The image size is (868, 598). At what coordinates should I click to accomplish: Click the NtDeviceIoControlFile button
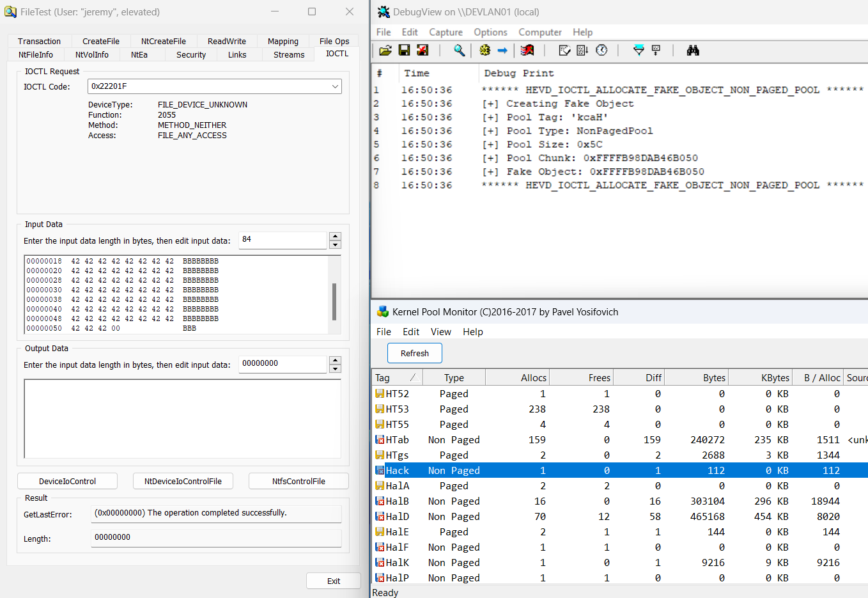click(x=183, y=481)
